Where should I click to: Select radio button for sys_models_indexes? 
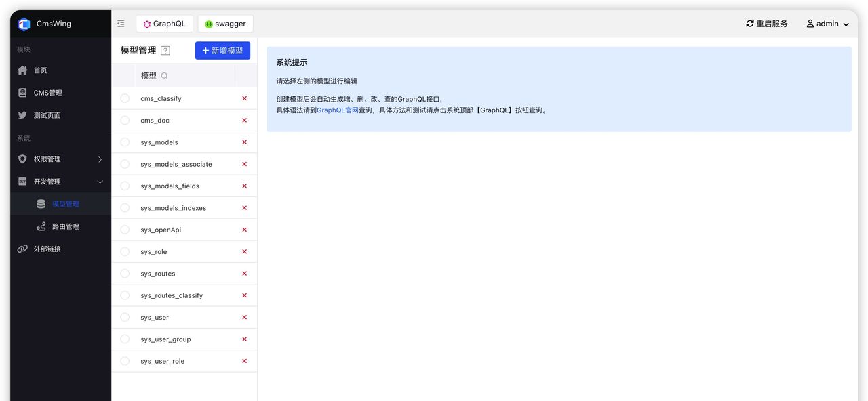(125, 208)
